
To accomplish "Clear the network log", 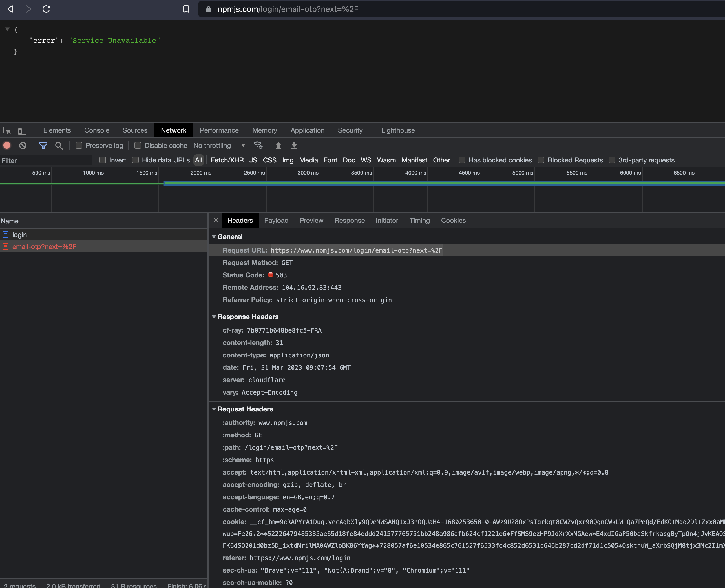I will point(23,146).
